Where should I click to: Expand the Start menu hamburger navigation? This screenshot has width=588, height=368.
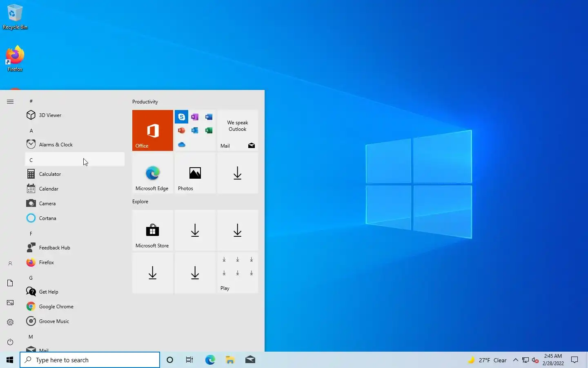[10, 101]
